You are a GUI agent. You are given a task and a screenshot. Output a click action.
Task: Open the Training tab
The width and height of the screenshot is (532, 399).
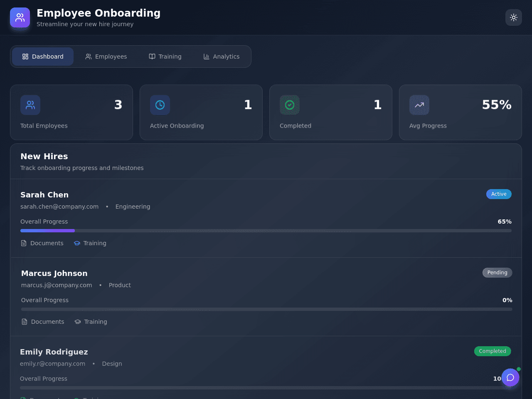pyautogui.click(x=165, y=57)
